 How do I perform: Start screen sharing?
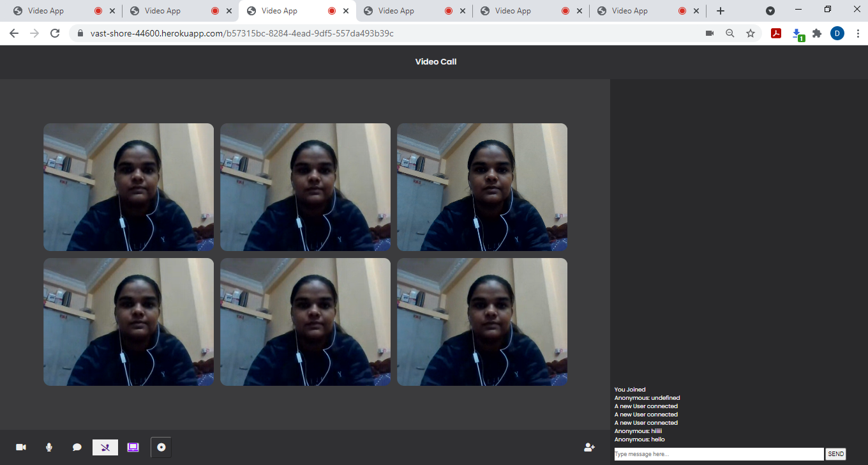133,447
